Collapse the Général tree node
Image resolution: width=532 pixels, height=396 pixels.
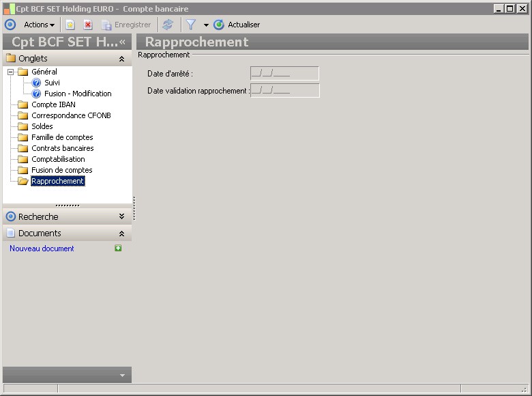pos(10,72)
